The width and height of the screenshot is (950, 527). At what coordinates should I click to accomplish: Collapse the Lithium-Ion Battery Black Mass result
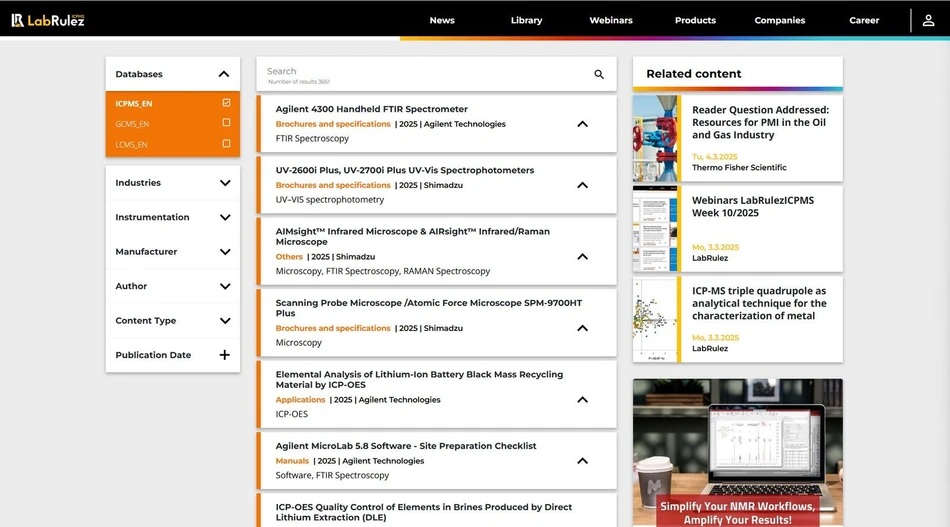point(582,400)
